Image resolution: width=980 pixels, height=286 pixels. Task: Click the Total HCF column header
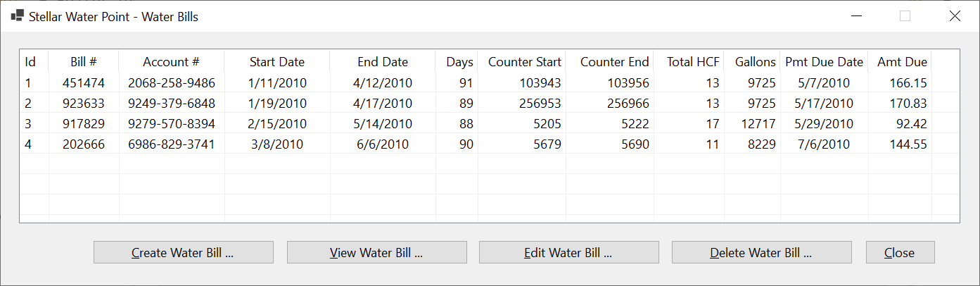[689, 62]
